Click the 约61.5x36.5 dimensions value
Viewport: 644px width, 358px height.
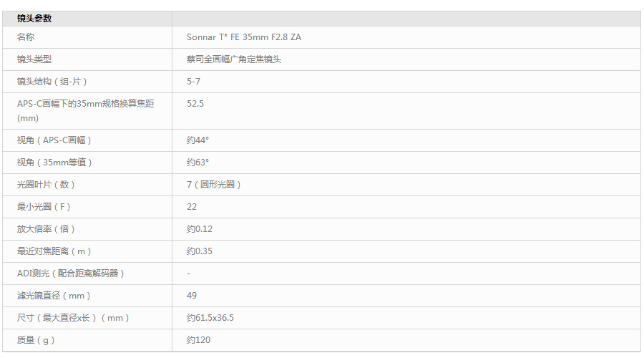point(210,318)
